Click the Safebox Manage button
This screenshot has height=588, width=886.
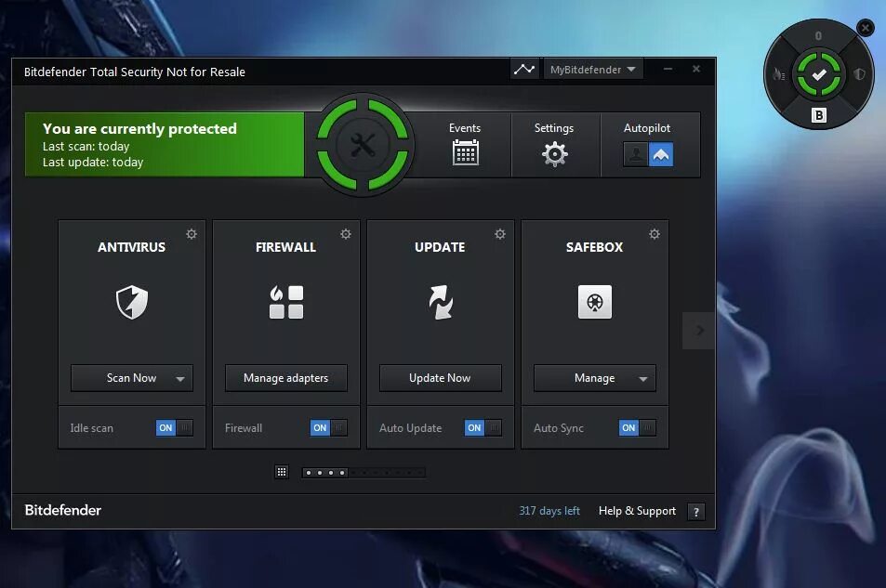594,378
